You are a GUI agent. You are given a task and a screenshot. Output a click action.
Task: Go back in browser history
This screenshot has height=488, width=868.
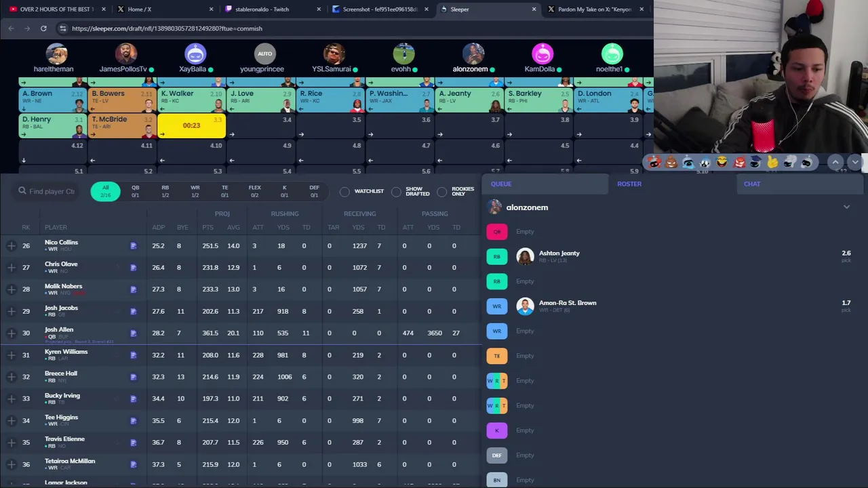pyautogui.click(x=11, y=28)
